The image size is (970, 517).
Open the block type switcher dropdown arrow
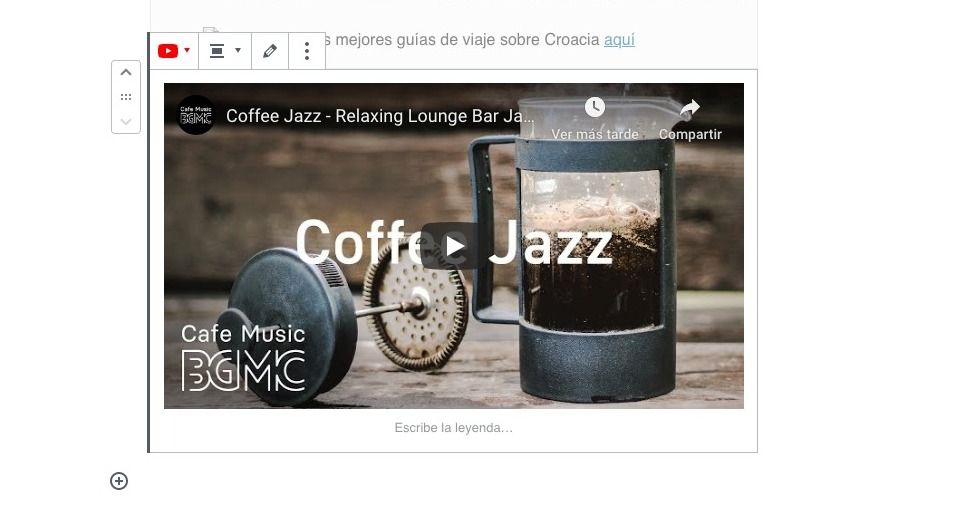[187, 51]
